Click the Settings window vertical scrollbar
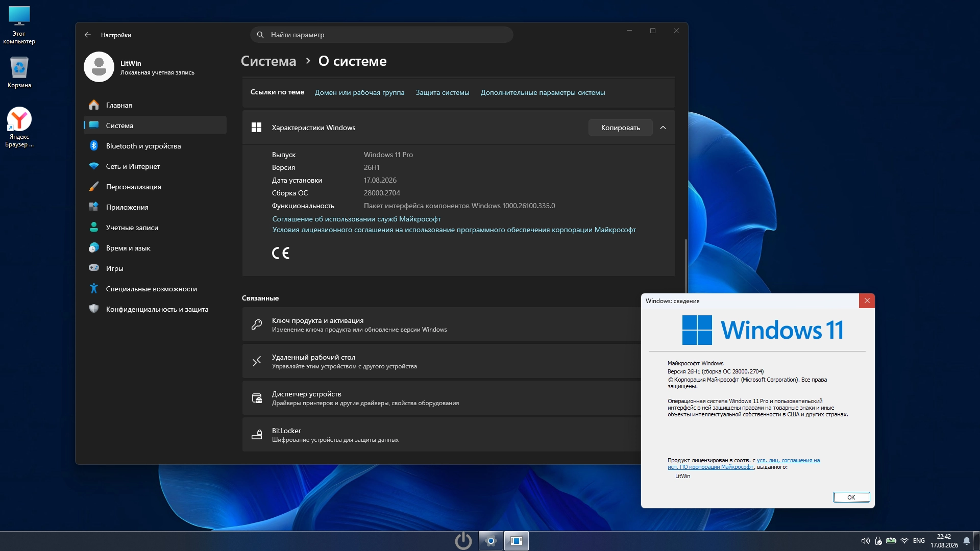The width and height of the screenshot is (980, 551). point(686,265)
